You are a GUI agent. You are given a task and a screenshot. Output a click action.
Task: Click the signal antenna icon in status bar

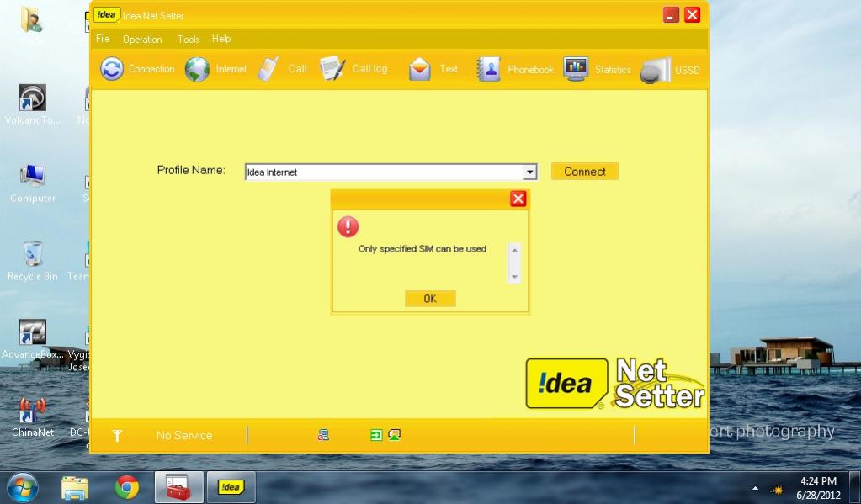click(117, 435)
